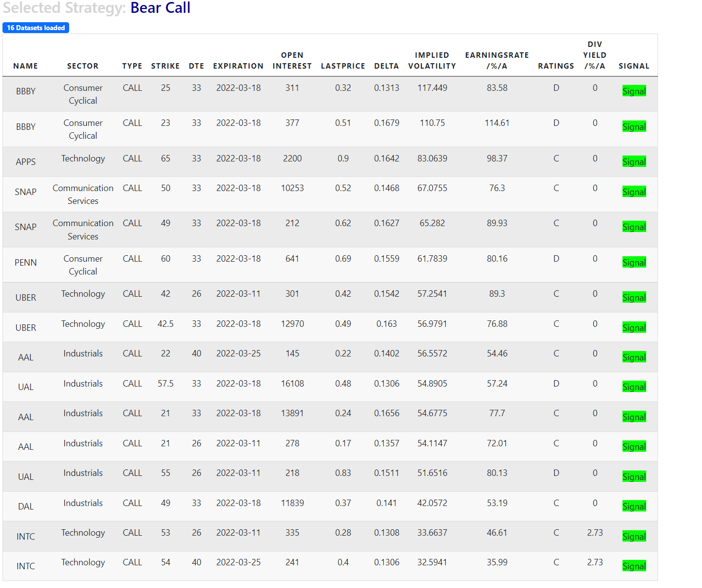
Task: Sort table by Ratings header
Action: point(556,66)
